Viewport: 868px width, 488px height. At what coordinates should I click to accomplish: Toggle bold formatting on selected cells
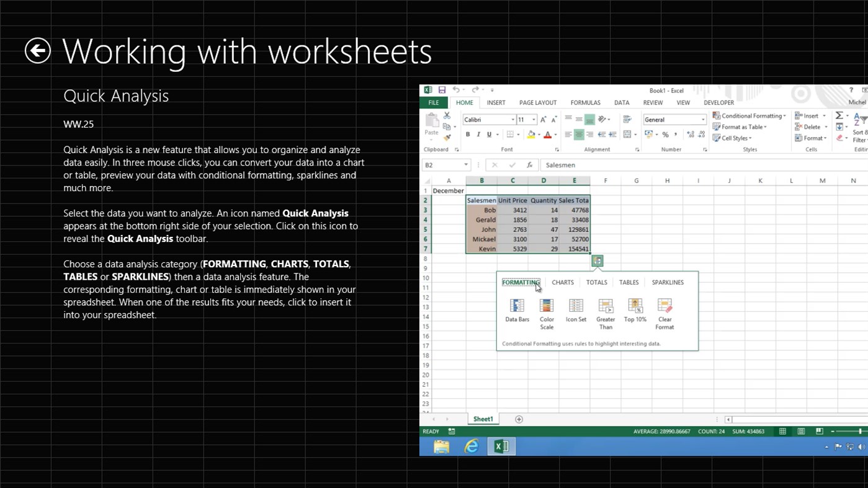point(468,134)
